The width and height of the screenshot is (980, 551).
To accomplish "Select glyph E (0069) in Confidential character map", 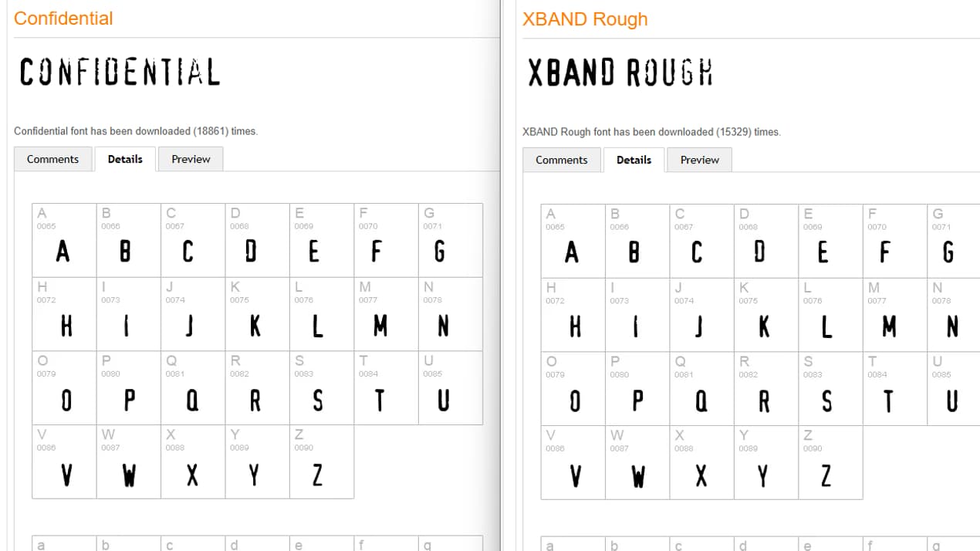I will tap(322, 240).
